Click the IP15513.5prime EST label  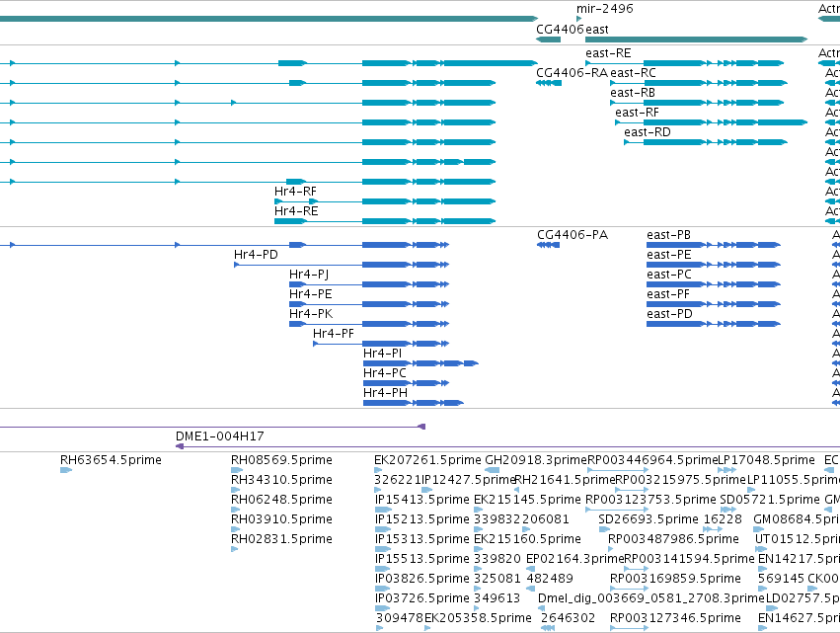tap(422, 559)
